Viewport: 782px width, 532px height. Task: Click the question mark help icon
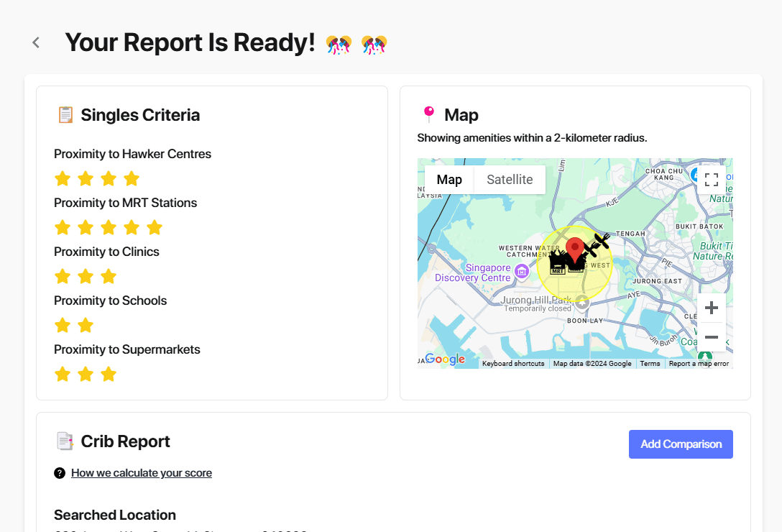click(x=60, y=473)
